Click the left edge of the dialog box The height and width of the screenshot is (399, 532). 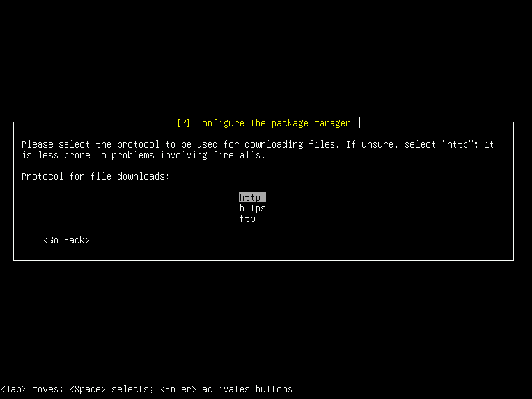pyautogui.click(x=13, y=190)
